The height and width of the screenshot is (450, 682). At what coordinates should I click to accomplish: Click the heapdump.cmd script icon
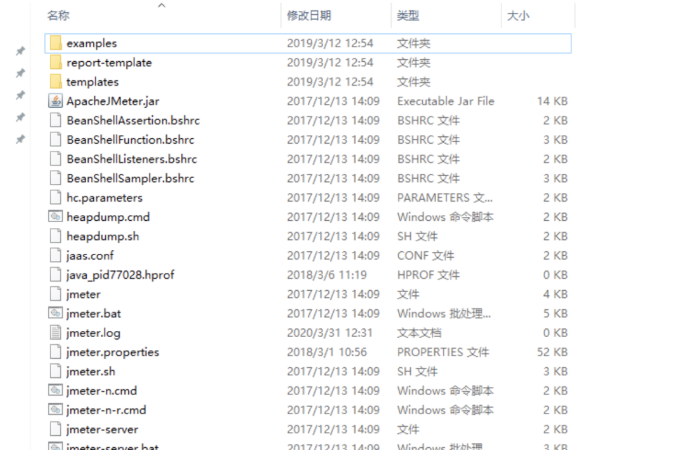tap(55, 217)
